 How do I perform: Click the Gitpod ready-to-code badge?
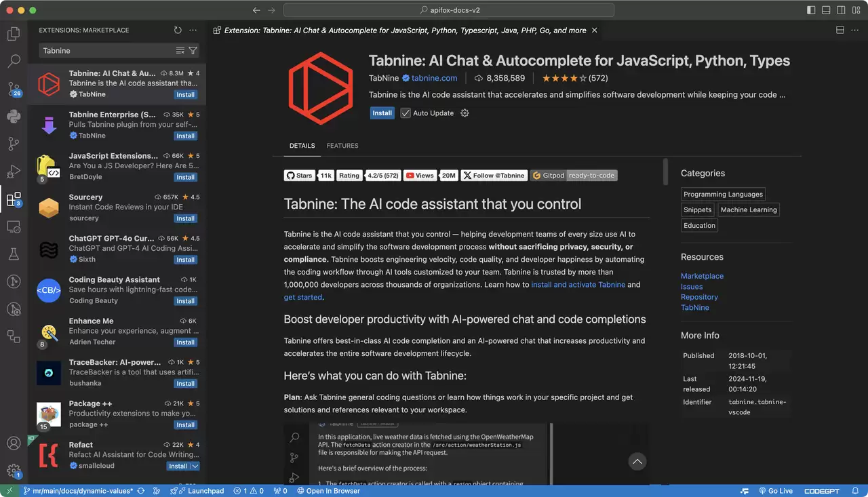pyautogui.click(x=574, y=175)
